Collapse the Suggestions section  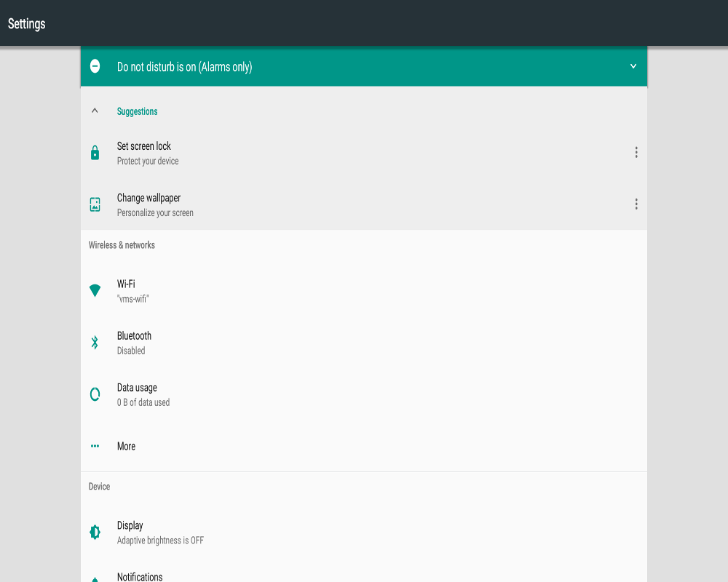(x=94, y=111)
